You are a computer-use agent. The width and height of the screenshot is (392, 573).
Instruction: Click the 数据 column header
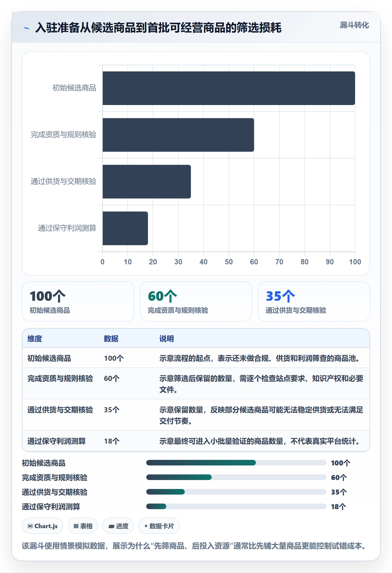click(x=111, y=339)
